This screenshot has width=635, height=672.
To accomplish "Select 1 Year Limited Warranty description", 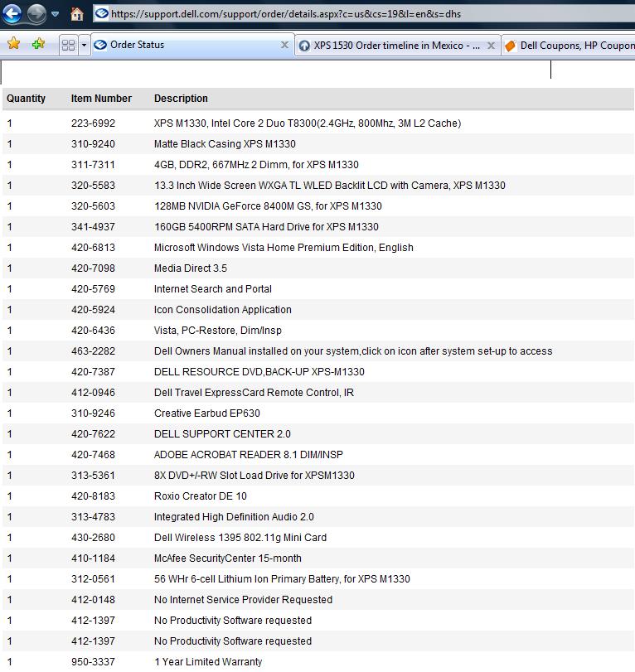I will point(208,662).
